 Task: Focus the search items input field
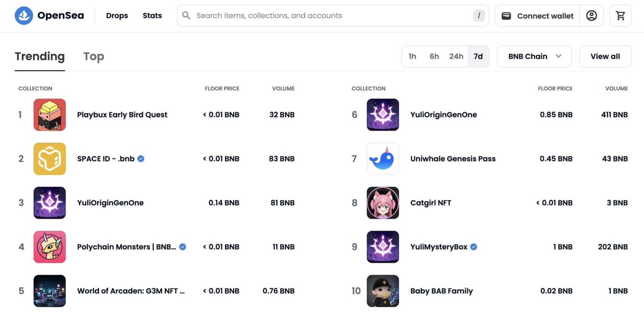pos(333,15)
